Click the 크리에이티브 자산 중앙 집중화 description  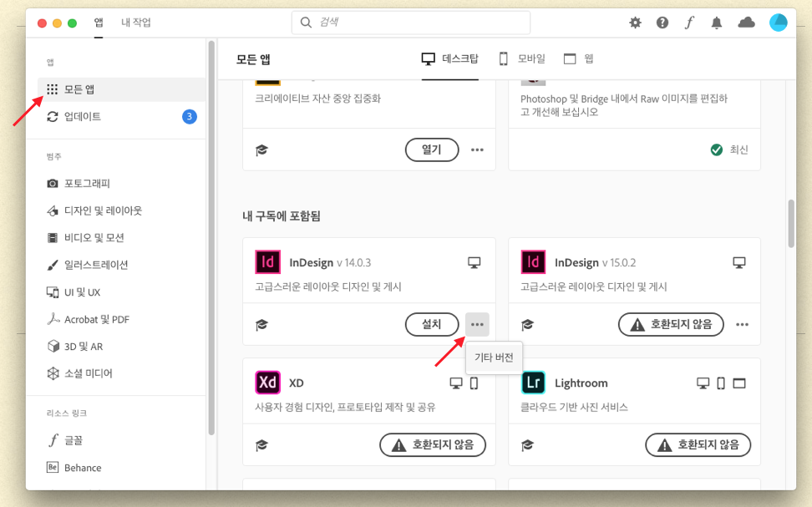click(x=318, y=99)
